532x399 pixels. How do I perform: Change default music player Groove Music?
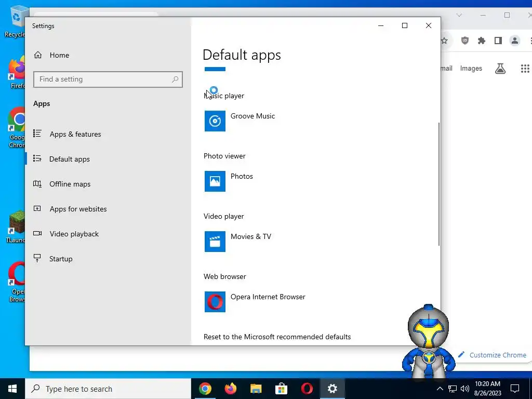[x=253, y=116]
